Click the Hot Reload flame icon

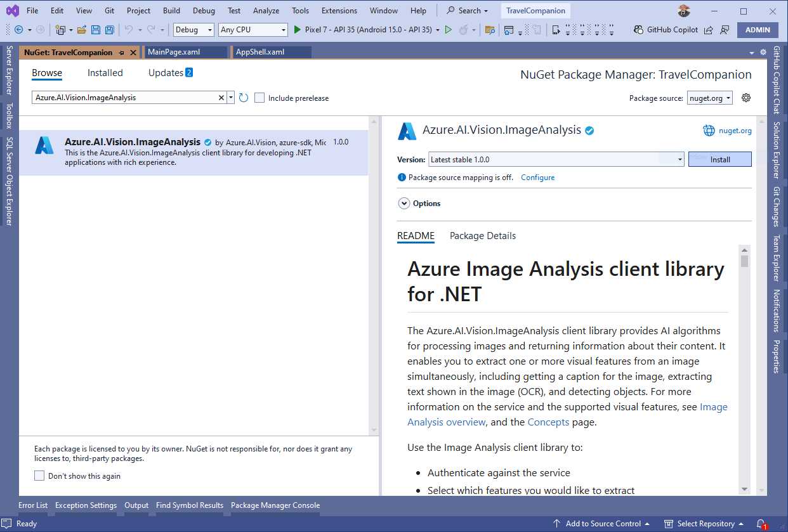coord(463,30)
